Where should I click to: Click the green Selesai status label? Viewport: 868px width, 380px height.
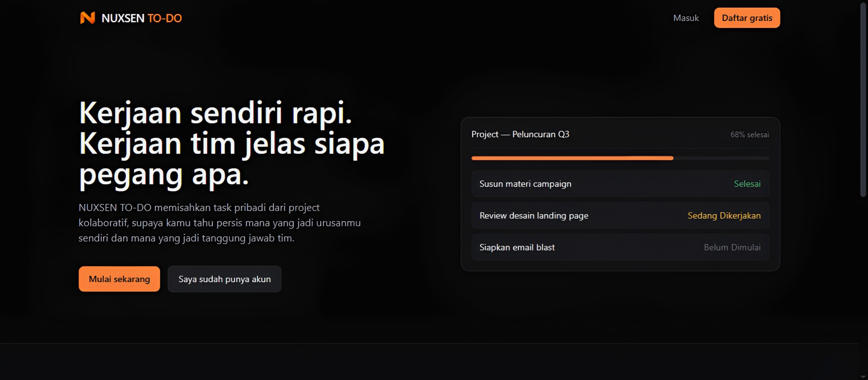click(747, 184)
